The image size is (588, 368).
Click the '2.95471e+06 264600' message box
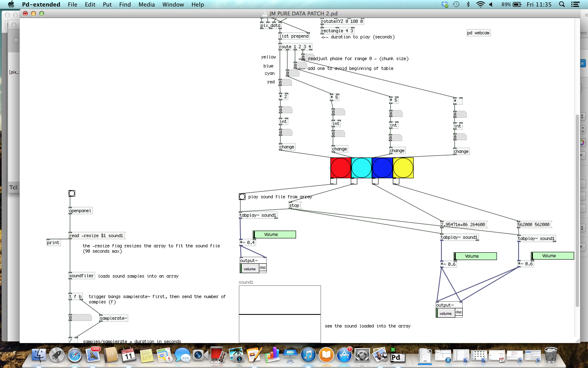coord(464,224)
